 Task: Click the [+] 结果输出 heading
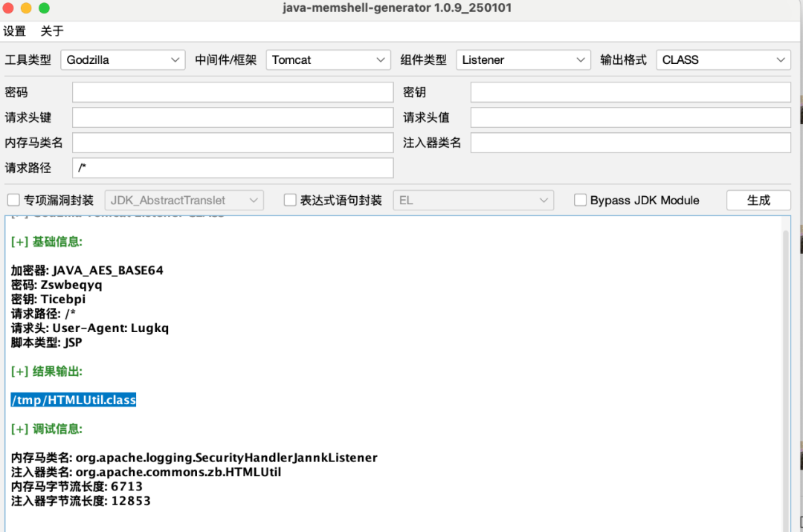coord(47,372)
